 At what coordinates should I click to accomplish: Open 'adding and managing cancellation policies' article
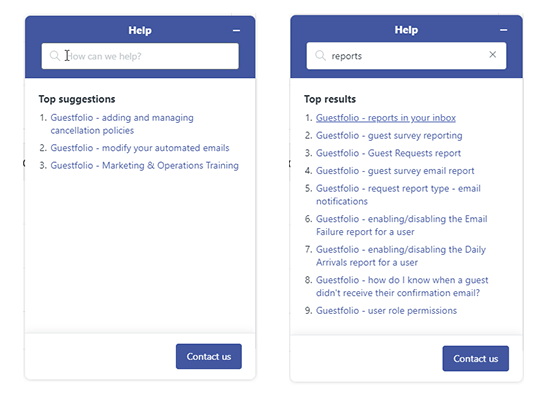(122, 124)
